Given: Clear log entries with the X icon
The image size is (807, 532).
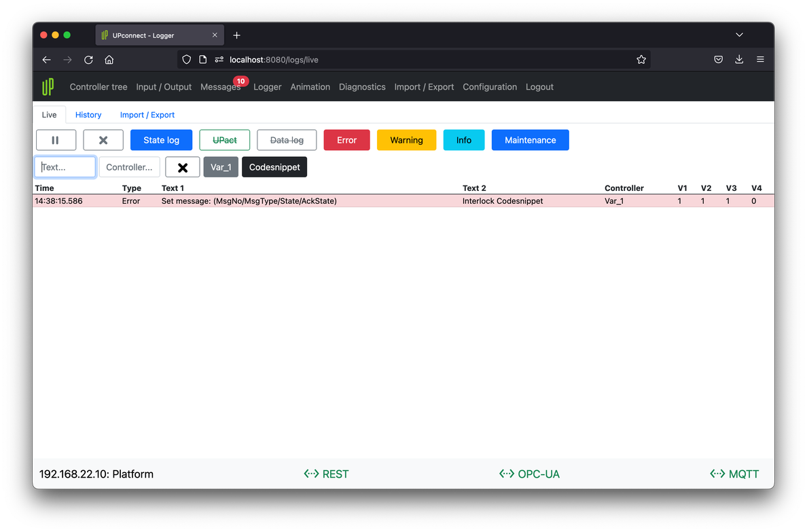Looking at the screenshot, I should (103, 140).
